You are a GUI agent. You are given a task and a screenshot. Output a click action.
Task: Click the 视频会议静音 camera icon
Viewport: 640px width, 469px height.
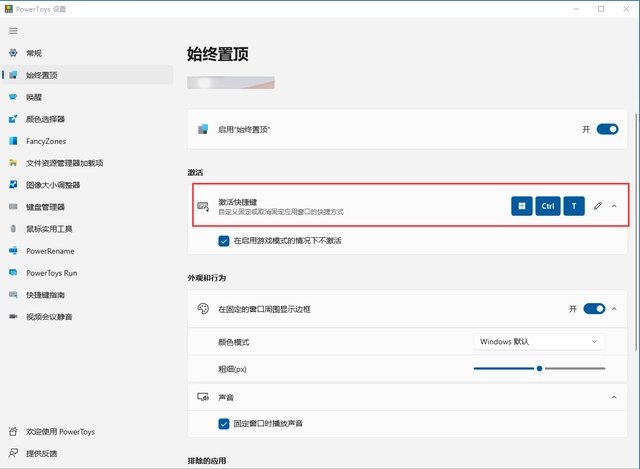pos(13,317)
